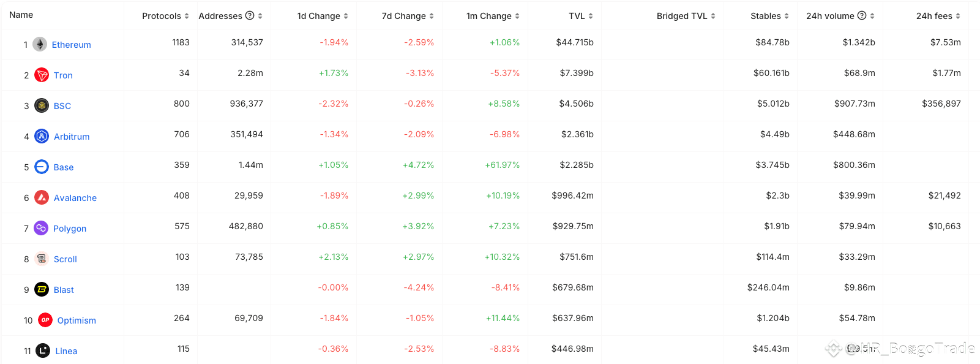Click the Ethereum chain logo icon
Image resolution: width=980 pixels, height=364 pixels.
pos(40,44)
